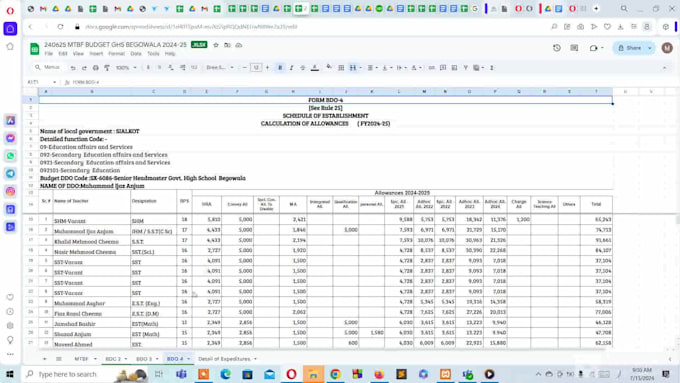
Task: Open horizontal align dropdown
Action: tap(372, 68)
